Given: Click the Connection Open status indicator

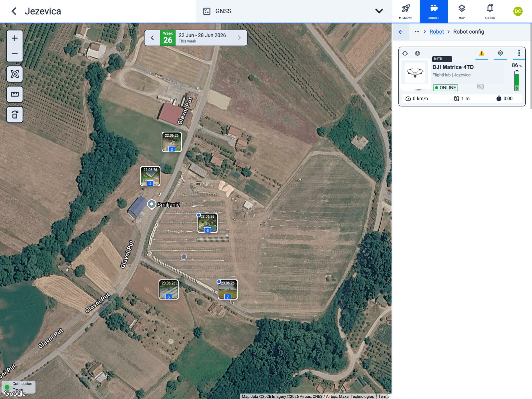Looking at the screenshot, I should click(19, 387).
